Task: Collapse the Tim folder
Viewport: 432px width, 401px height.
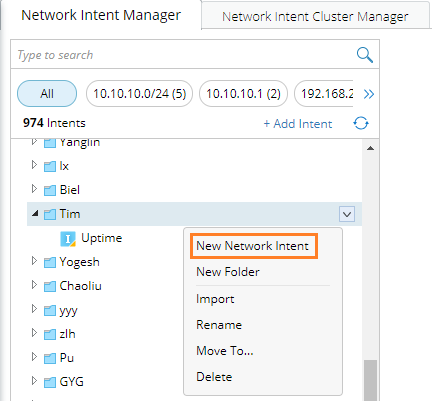Action: pos(35,213)
